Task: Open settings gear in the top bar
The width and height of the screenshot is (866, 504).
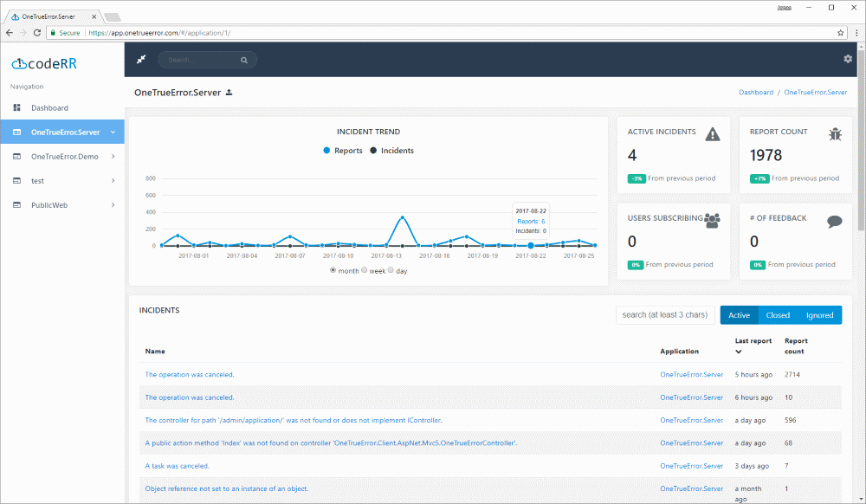Action: 848,59
